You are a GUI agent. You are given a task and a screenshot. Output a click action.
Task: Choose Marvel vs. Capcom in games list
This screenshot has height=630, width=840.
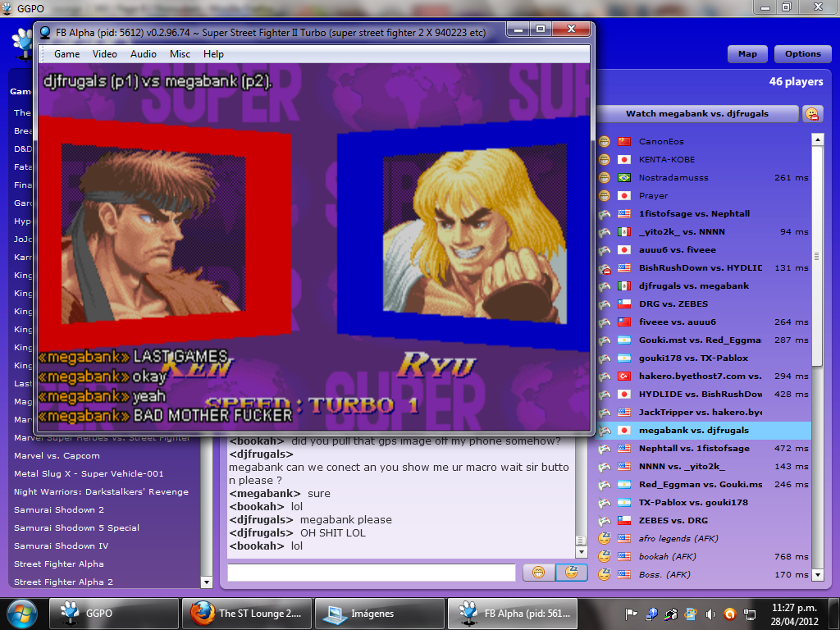pyautogui.click(x=57, y=456)
